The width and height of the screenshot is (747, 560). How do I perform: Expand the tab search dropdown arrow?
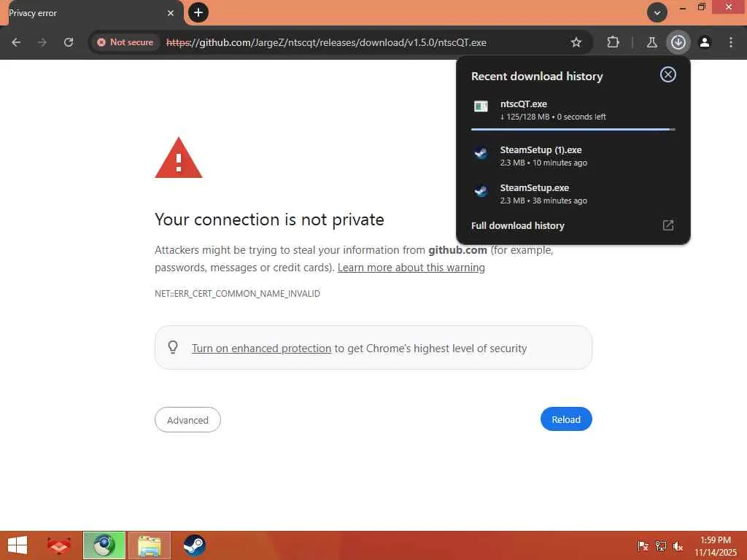[x=657, y=12]
